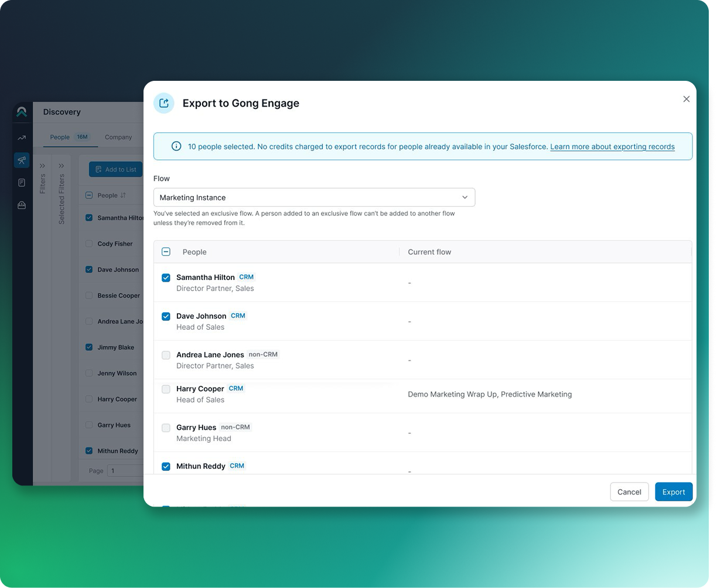Viewport: 717px width, 588px height.
Task: Check Jenny Wilson in the Discovery list
Action: [89, 373]
